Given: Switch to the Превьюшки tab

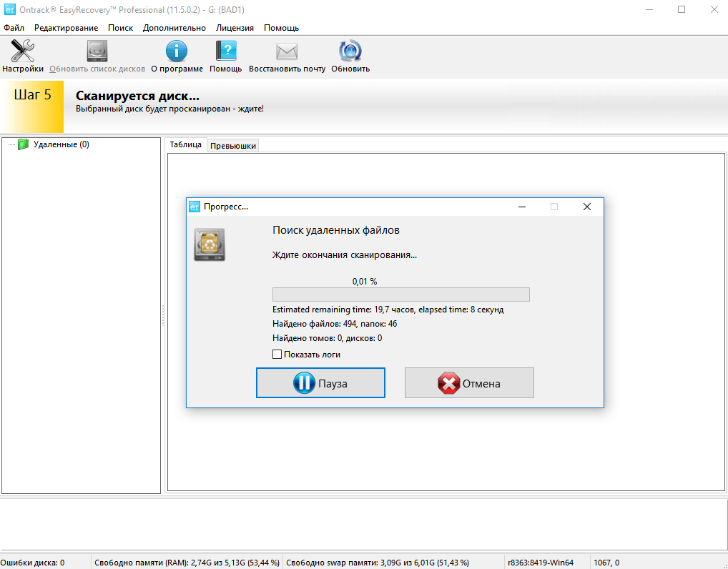Looking at the screenshot, I should 232,146.
